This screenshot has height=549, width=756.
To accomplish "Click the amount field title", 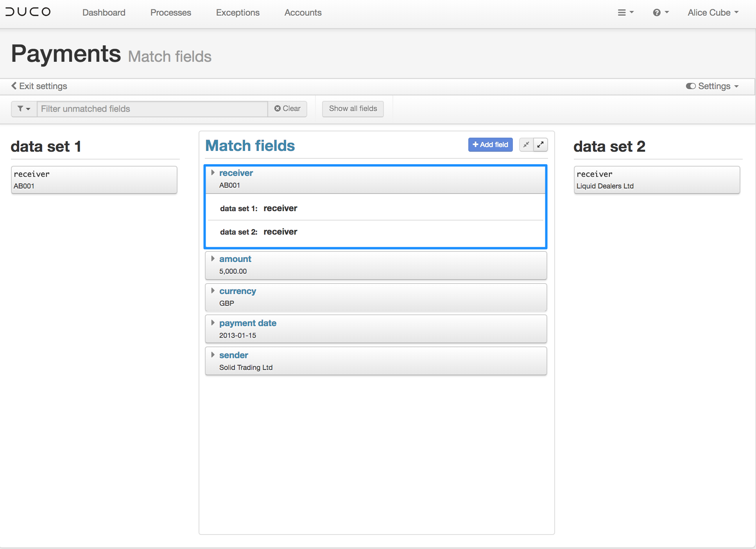I will coord(235,259).
